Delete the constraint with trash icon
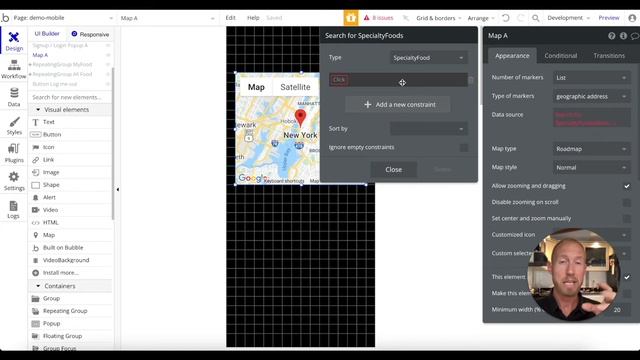Viewport: 640px width, 360px height. (x=471, y=80)
